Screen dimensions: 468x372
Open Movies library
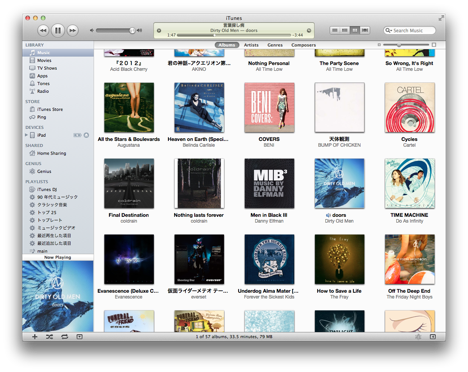58,60
